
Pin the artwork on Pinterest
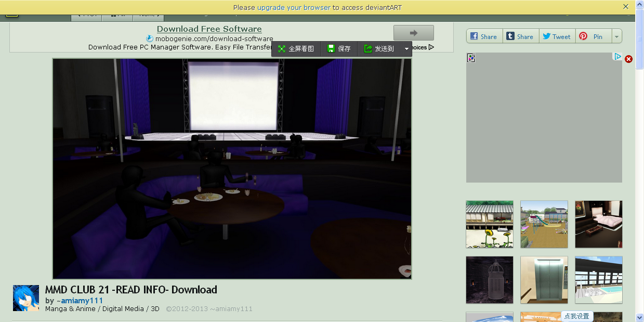[593, 36]
